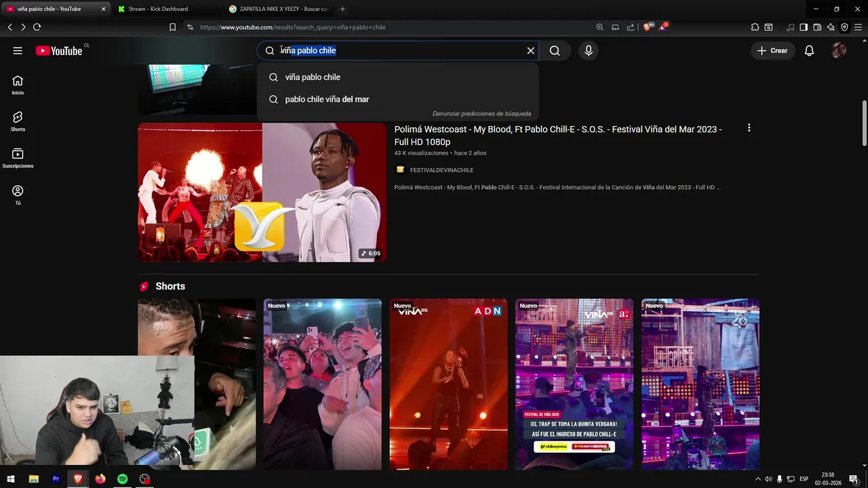The height and width of the screenshot is (488, 868).
Task: Open Windows notification center
Action: (854, 479)
